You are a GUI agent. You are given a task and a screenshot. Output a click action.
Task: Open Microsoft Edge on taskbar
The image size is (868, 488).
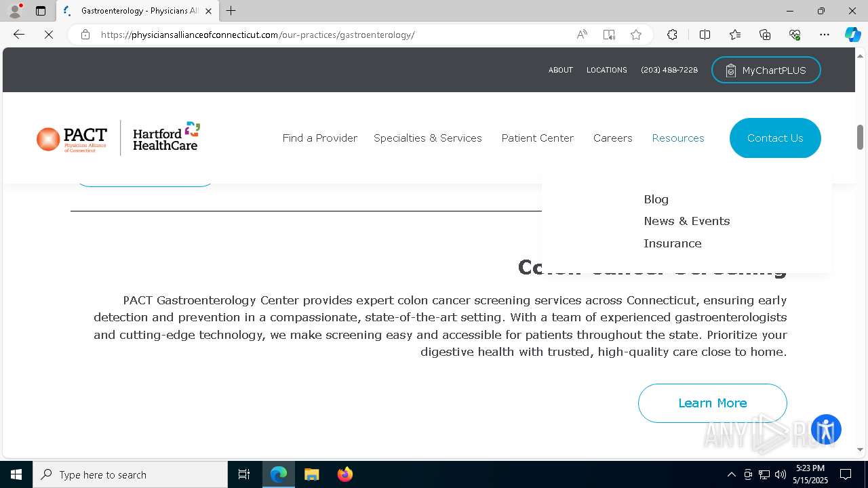[279, 474]
